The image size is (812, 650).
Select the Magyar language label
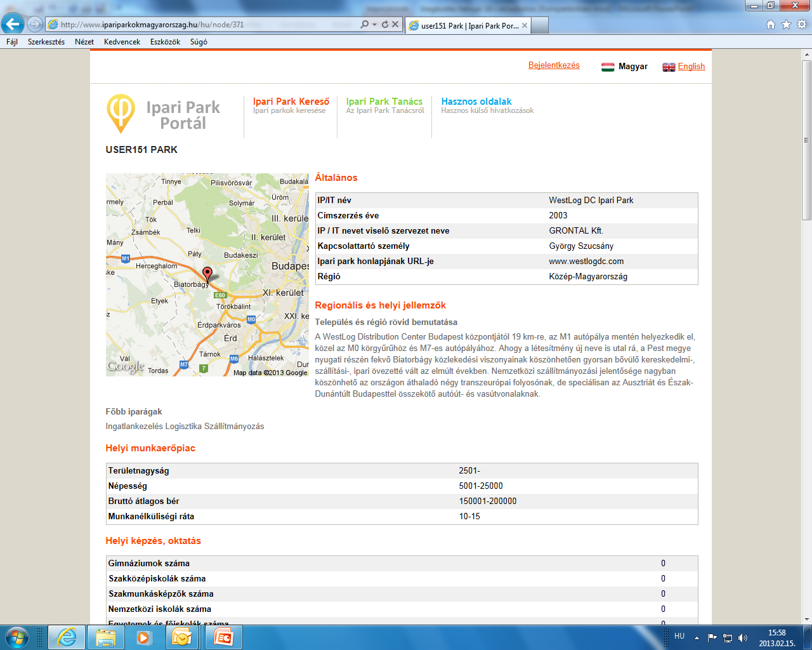click(633, 67)
